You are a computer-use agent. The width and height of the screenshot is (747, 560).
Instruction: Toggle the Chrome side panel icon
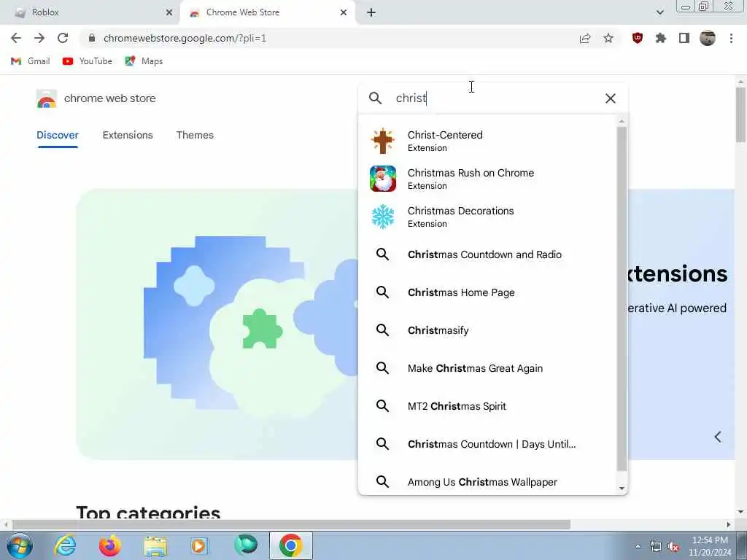tap(684, 38)
